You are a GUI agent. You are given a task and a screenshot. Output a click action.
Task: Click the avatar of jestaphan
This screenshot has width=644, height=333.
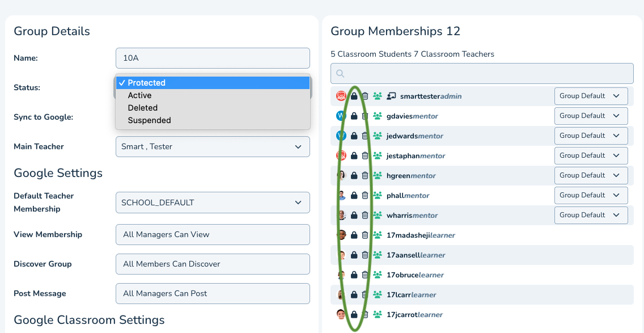(x=341, y=155)
